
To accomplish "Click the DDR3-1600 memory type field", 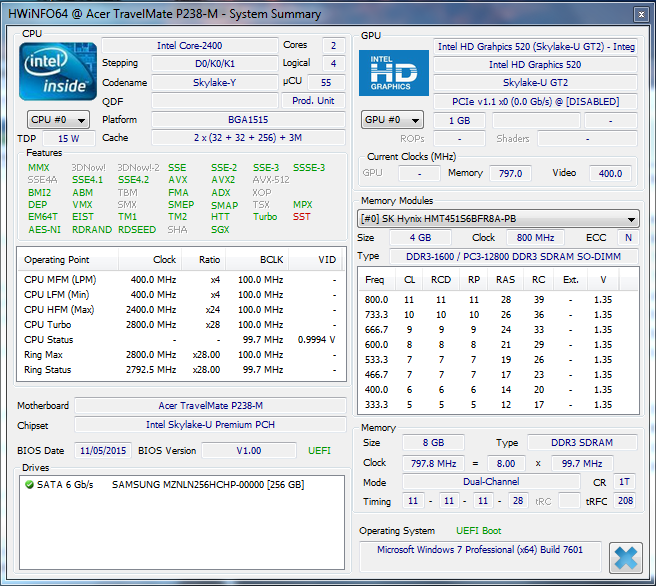I will [x=514, y=256].
